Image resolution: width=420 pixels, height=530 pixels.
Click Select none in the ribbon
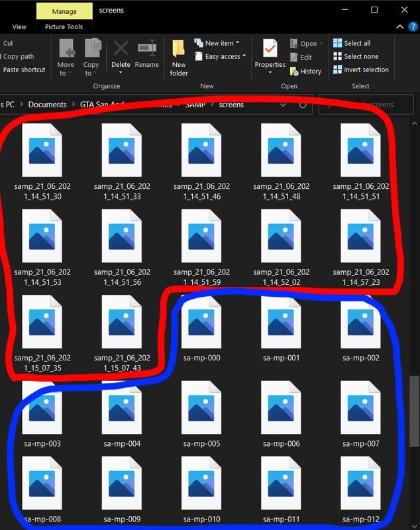pyautogui.click(x=356, y=56)
